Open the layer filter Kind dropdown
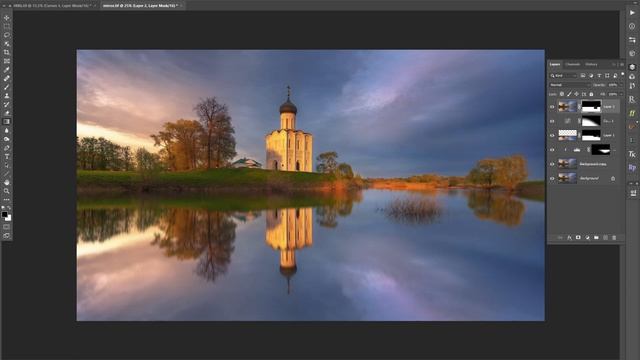Image resolution: width=640 pixels, height=360 pixels. pyautogui.click(x=563, y=76)
